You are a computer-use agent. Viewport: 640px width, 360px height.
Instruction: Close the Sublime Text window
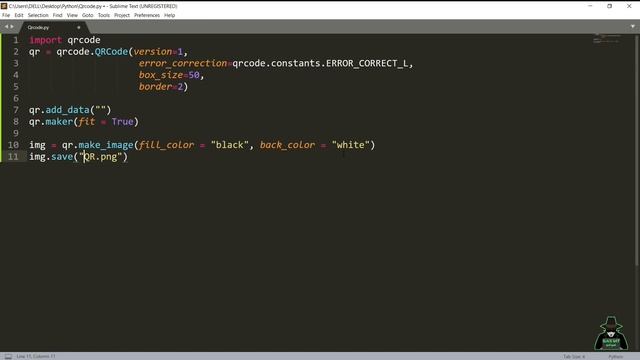(x=629, y=6)
